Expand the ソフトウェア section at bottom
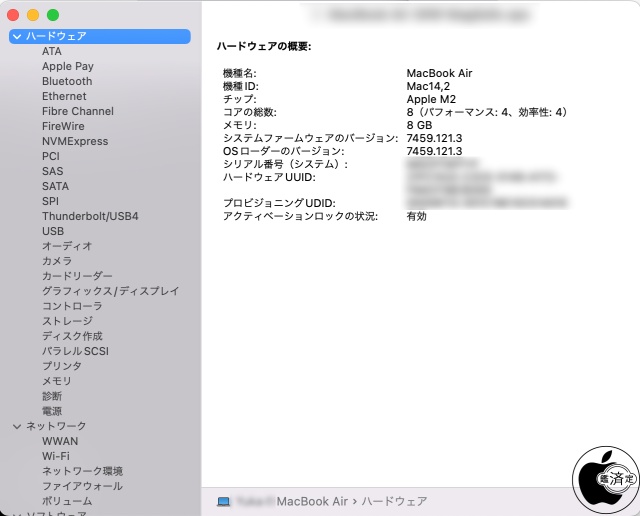The height and width of the screenshot is (516, 640). (17, 514)
